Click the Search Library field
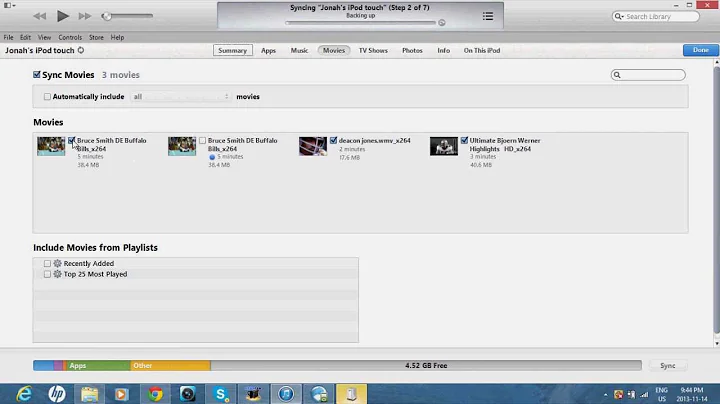720x404 pixels. coord(656,17)
